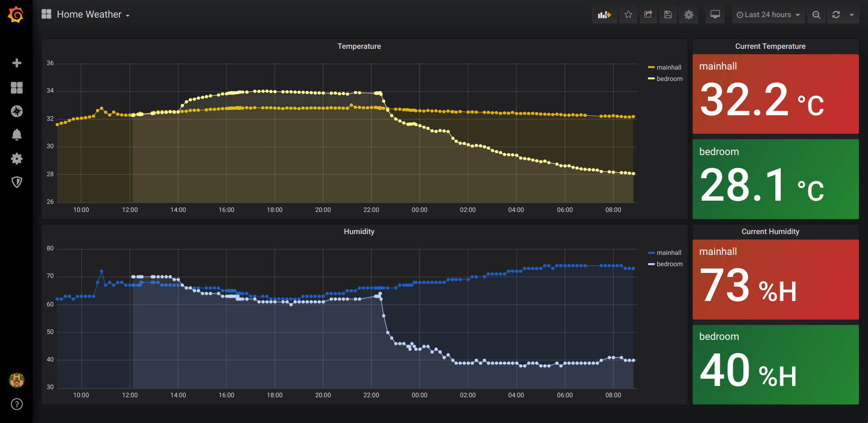Click the bedroom 28.1 °C stat card
This screenshot has height=423, width=868.
click(x=775, y=179)
